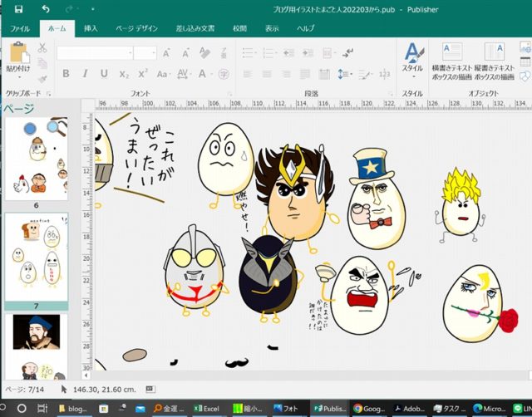This screenshot has width=532, height=417.
Task: Click 横書きテキスト ボックスの描画 button
Action: pyautogui.click(x=451, y=61)
